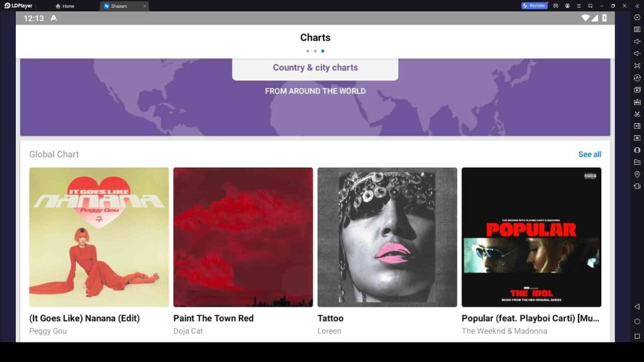Click the Remote button
The height and width of the screenshot is (362, 644).
coord(534,6)
